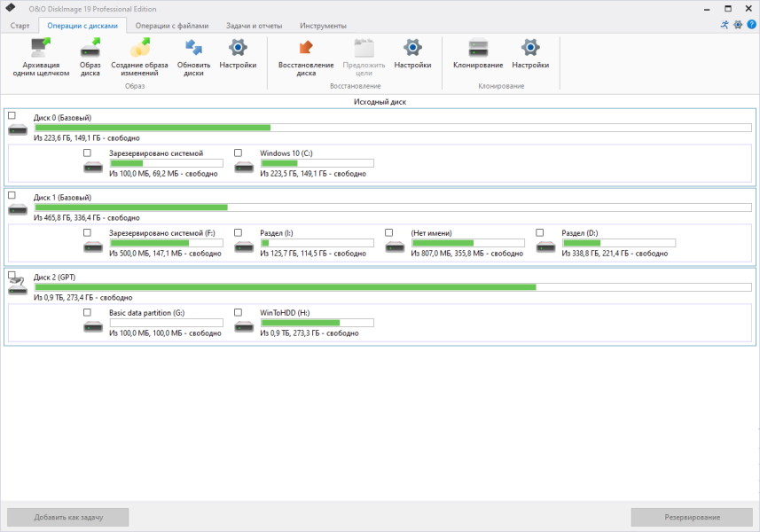
Task: Click the text 'Из 807,0 МБ, 355,8 МБ - свободно'
Action: (467, 254)
